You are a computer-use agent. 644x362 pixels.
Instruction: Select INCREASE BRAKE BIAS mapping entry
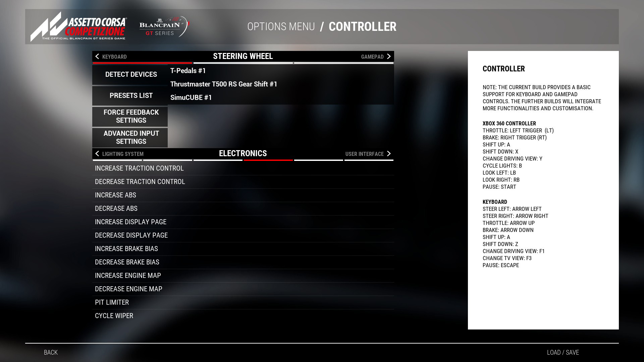pos(243,248)
